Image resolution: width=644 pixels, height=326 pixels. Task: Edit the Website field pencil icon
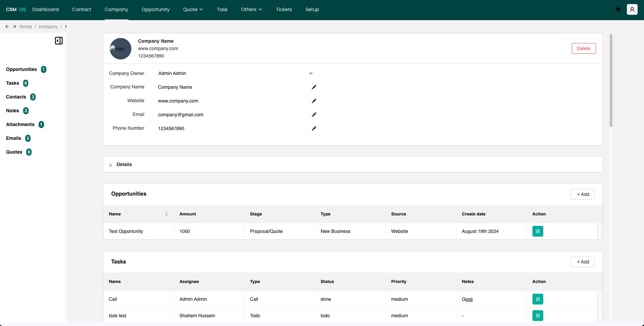click(x=314, y=101)
